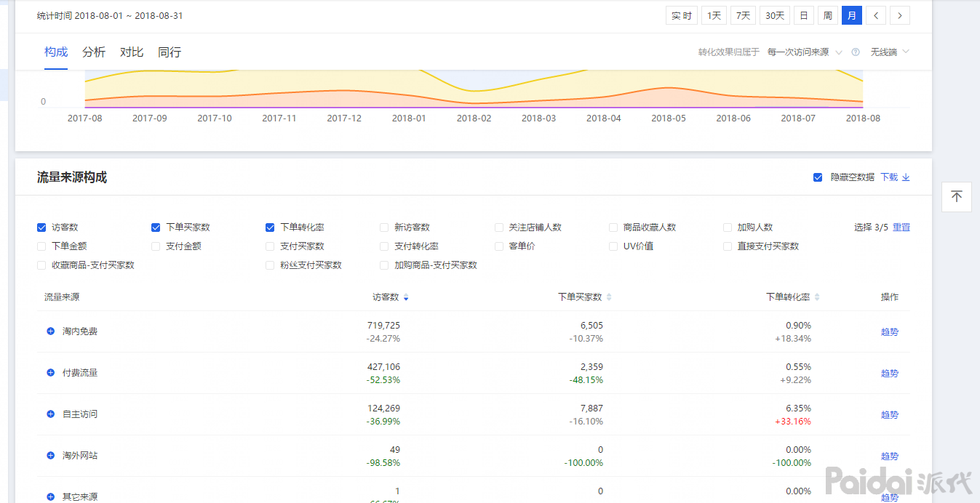
Task: Click the next period arrow
Action: [x=900, y=15]
